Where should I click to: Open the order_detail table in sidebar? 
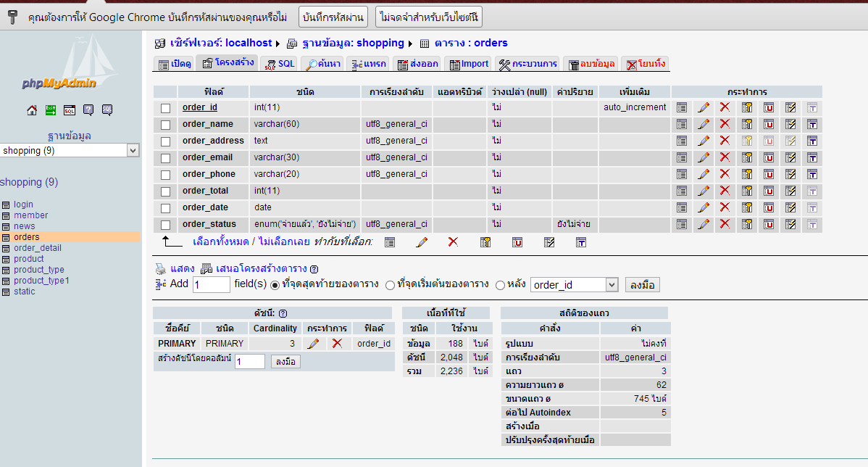click(x=38, y=247)
